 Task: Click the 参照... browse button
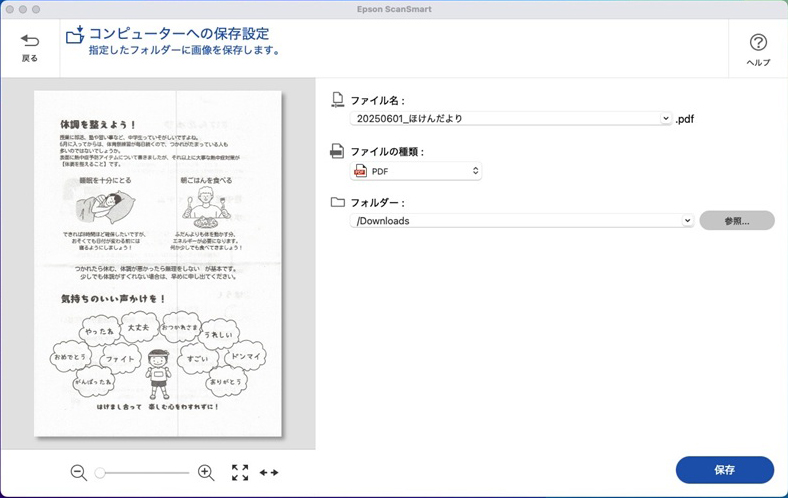click(737, 221)
